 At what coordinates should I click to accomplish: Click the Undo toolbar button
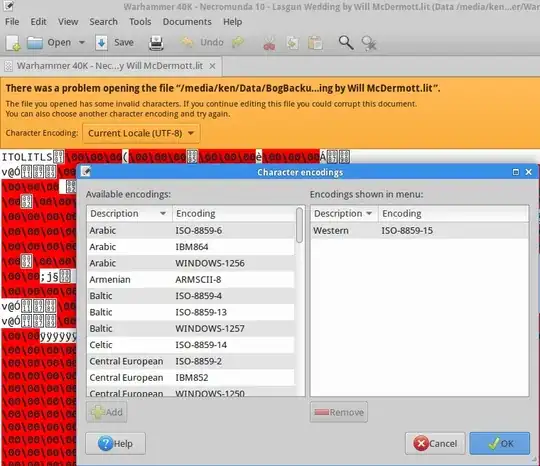(x=201, y=42)
